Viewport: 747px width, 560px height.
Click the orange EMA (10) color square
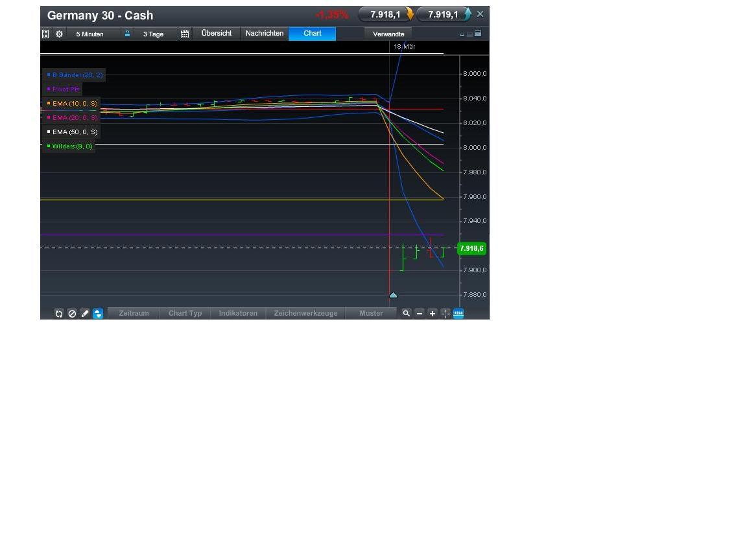tap(49, 103)
